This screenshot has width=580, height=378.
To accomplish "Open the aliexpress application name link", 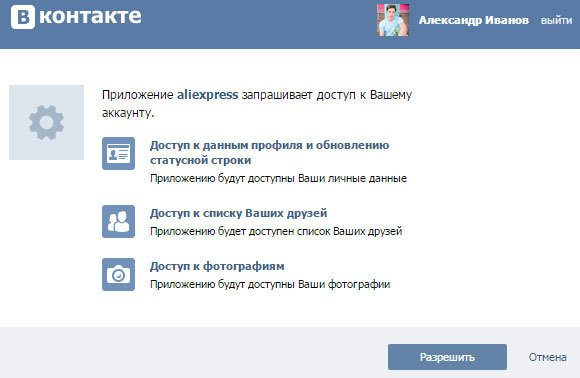I will [x=208, y=95].
